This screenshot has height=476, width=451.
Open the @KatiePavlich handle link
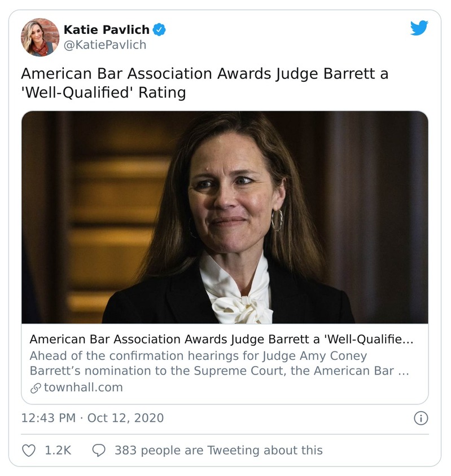click(x=104, y=45)
